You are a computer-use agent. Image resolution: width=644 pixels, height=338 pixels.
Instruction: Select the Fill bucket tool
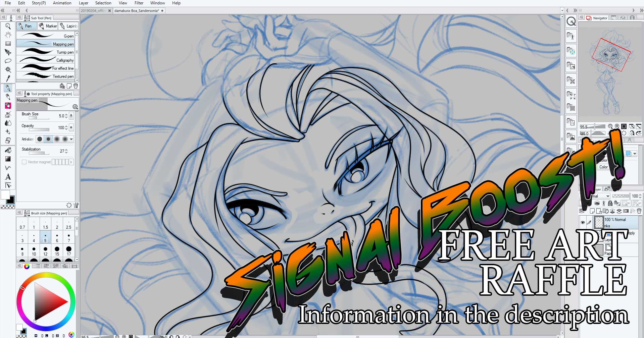[8, 150]
